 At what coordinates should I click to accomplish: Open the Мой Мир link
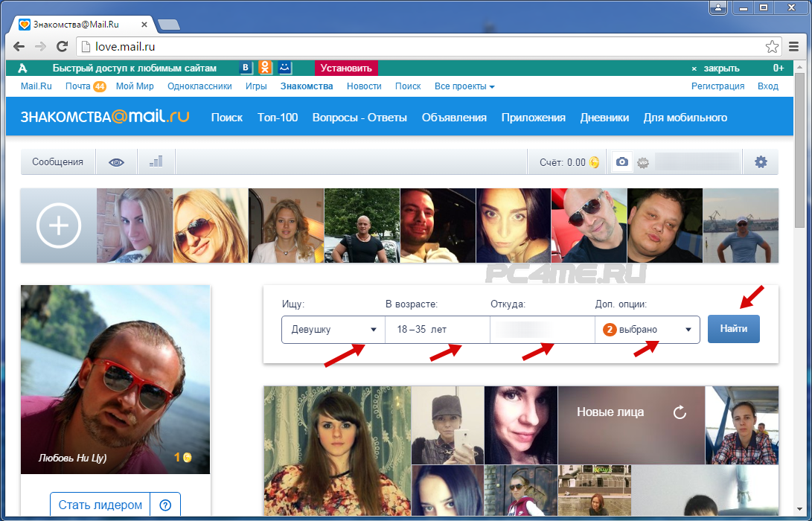135,86
